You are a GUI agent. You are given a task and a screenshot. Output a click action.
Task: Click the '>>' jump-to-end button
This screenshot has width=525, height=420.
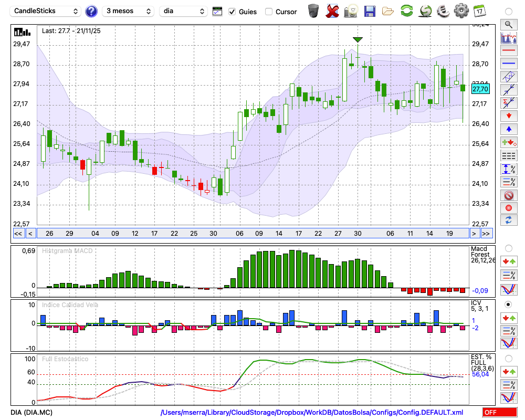coord(486,233)
